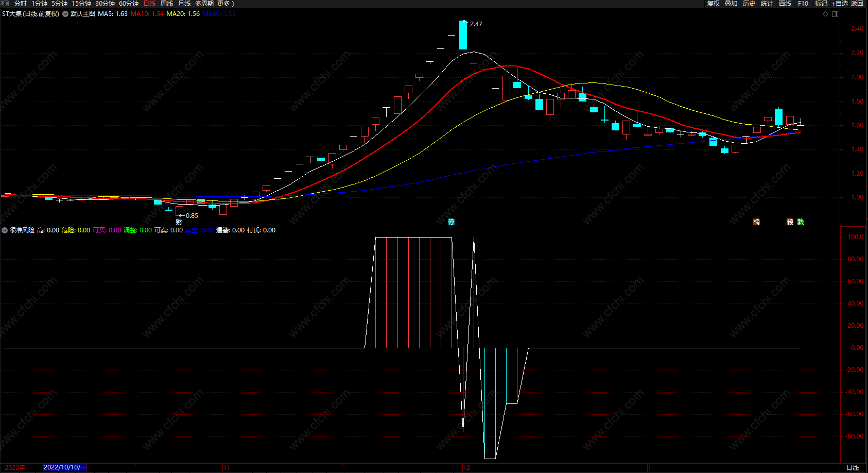Switch to the 周线 weekly period tab

167,4
